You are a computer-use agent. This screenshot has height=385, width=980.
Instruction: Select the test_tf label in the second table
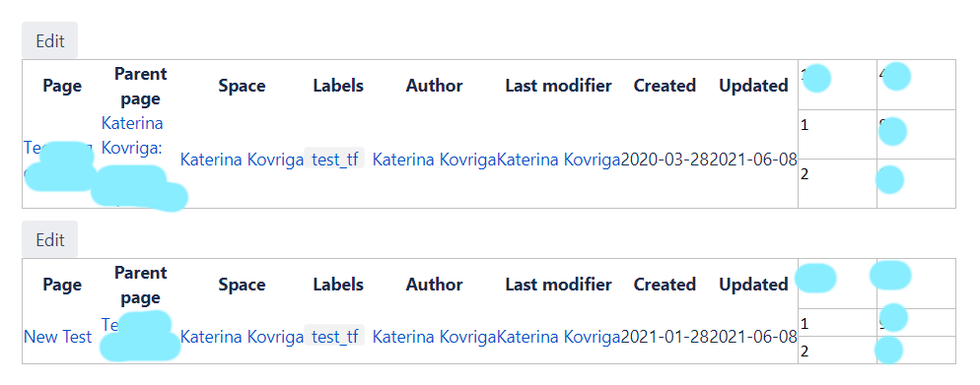[334, 337]
